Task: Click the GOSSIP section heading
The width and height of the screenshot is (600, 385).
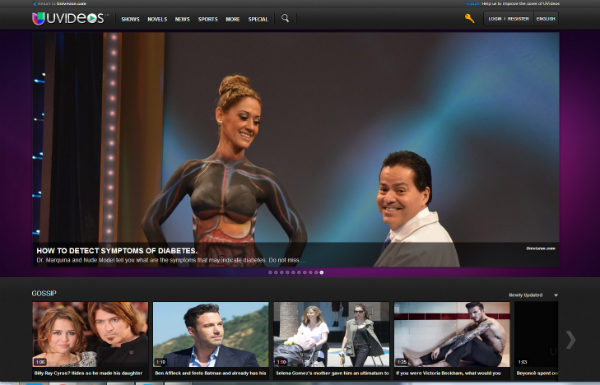Action: point(44,293)
